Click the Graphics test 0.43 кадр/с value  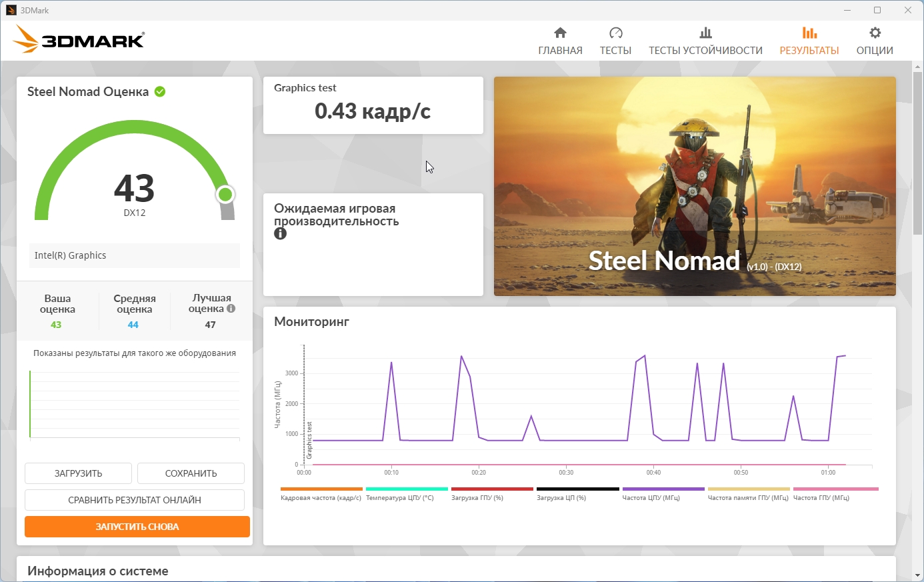point(373,111)
